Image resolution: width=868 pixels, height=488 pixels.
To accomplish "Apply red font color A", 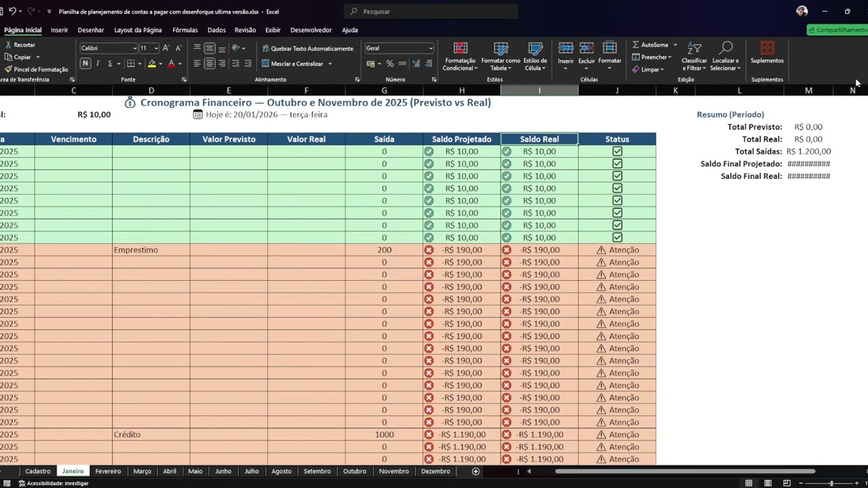I will (x=171, y=64).
